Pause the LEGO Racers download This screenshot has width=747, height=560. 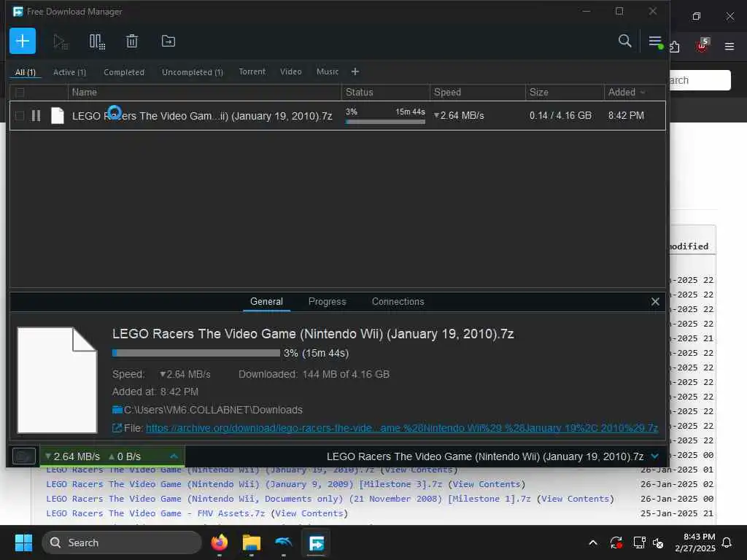point(36,116)
